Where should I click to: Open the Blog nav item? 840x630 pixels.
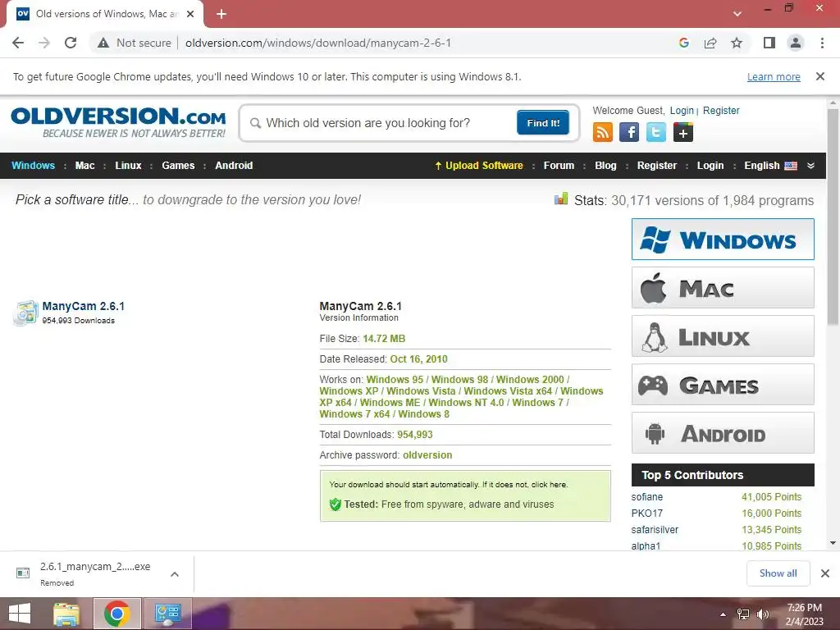coord(605,166)
